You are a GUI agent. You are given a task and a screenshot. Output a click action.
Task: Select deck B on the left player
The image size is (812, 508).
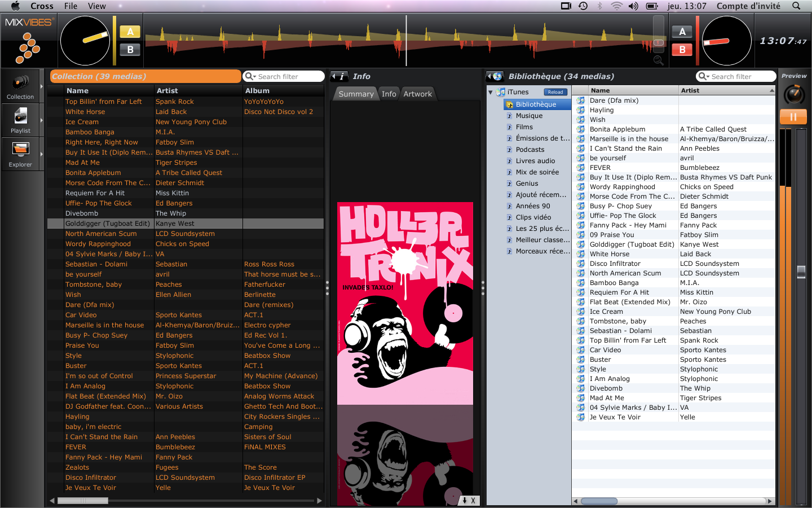coord(130,50)
